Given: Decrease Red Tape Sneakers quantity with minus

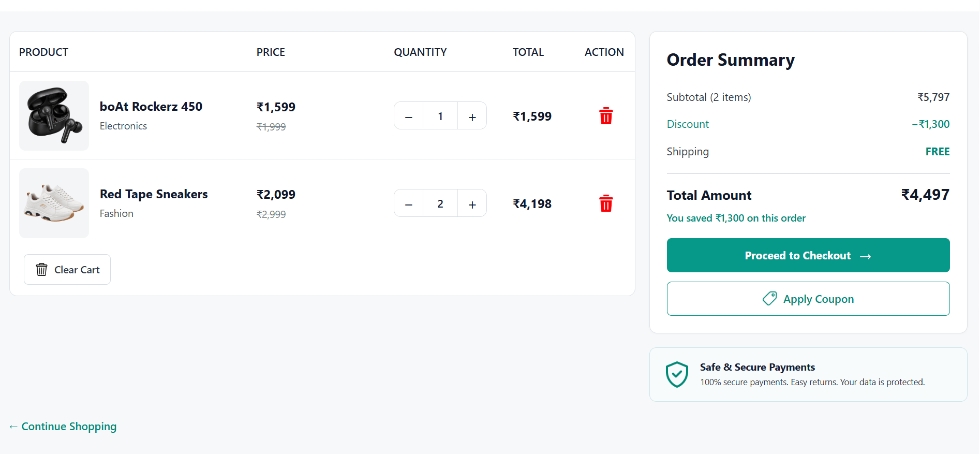Looking at the screenshot, I should pyautogui.click(x=409, y=203).
